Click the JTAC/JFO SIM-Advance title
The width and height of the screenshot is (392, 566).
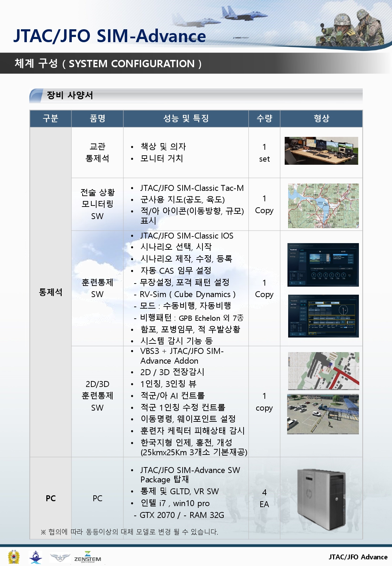(x=109, y=36)
